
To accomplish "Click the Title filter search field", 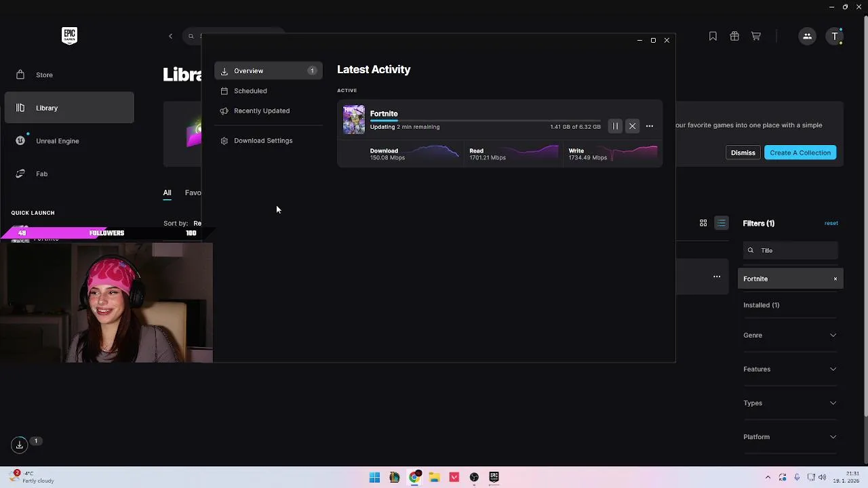I will 791,250.
